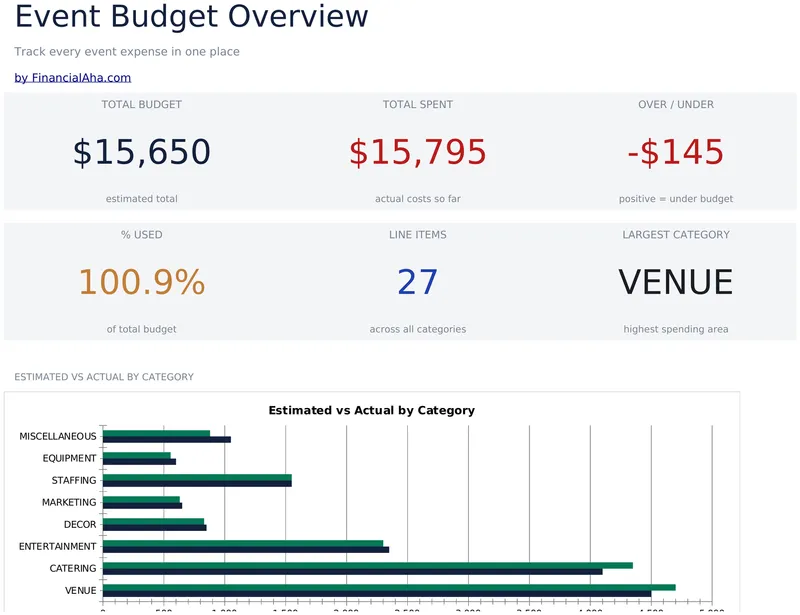Select the % USED card label
The image size is (800, 615).
[x=142, y=235]
